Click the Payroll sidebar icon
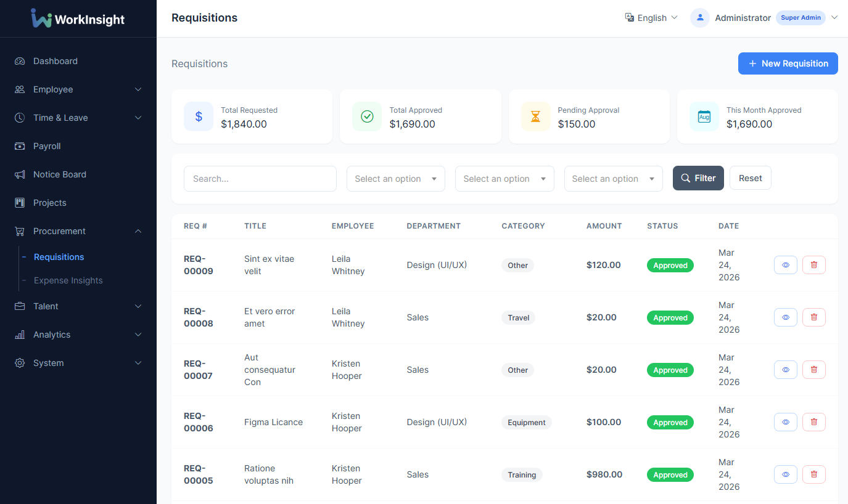848x504 pixels. click(x=20, y=146)
